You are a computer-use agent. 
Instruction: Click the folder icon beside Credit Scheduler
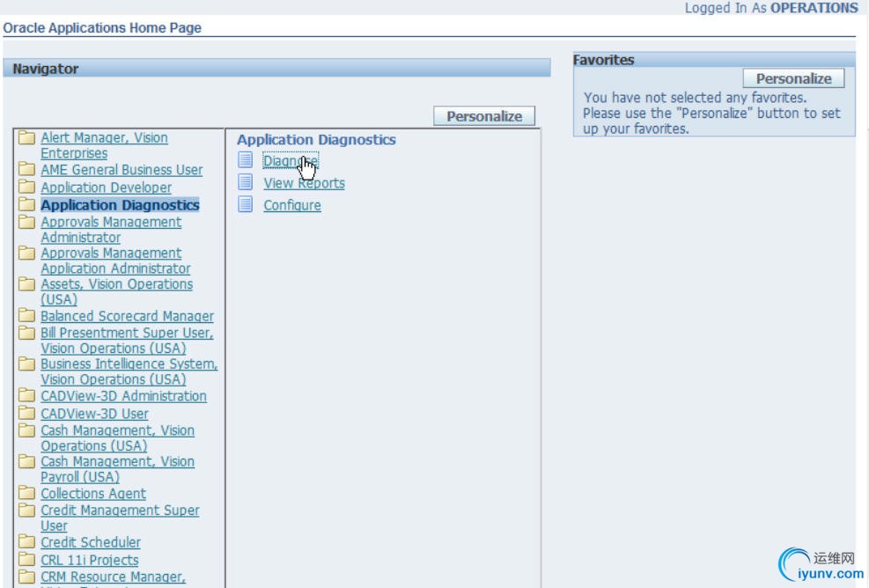[26, 541]
